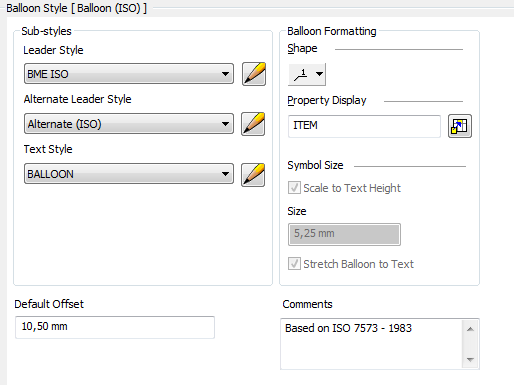
Task: Click the Comments scrollbar down arrow
Action: pos(470,359)
